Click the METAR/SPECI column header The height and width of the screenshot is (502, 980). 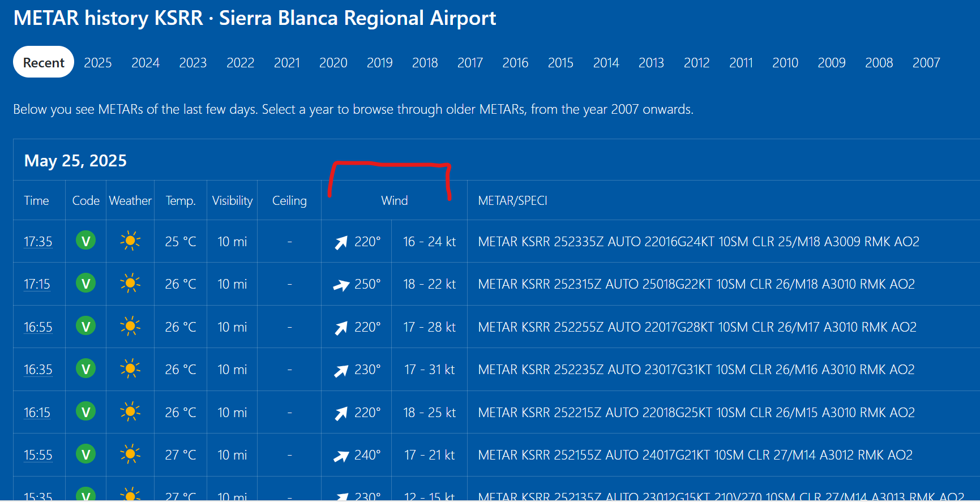[x=512, y=200]
